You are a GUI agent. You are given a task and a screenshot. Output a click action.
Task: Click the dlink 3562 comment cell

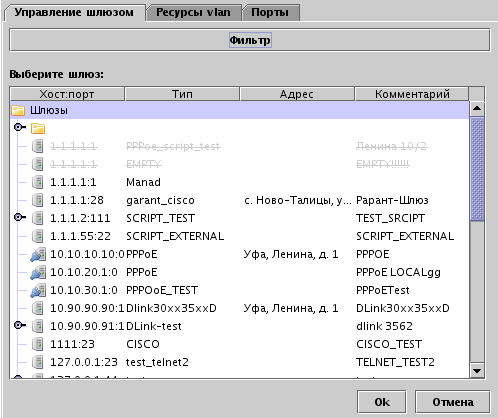coord(384,326)
